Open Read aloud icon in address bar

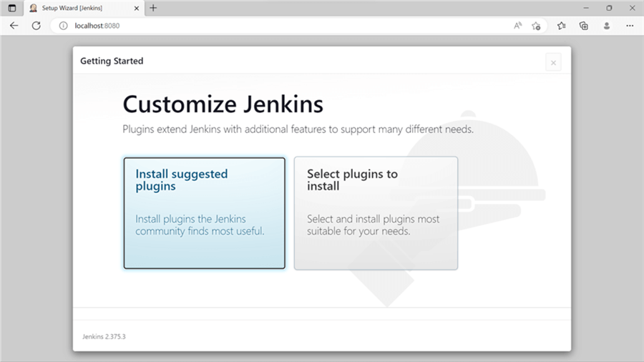(x=517, y=26)
